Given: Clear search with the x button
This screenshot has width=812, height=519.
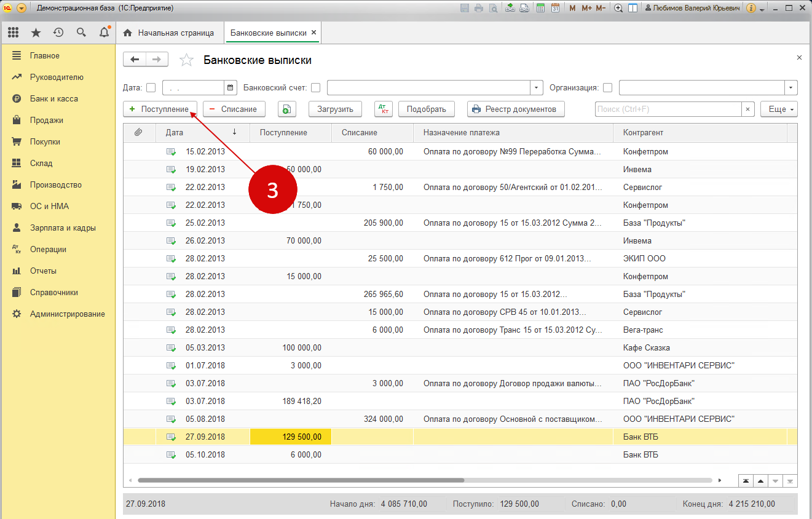Looking at the screenshot, I should point(747,109).
